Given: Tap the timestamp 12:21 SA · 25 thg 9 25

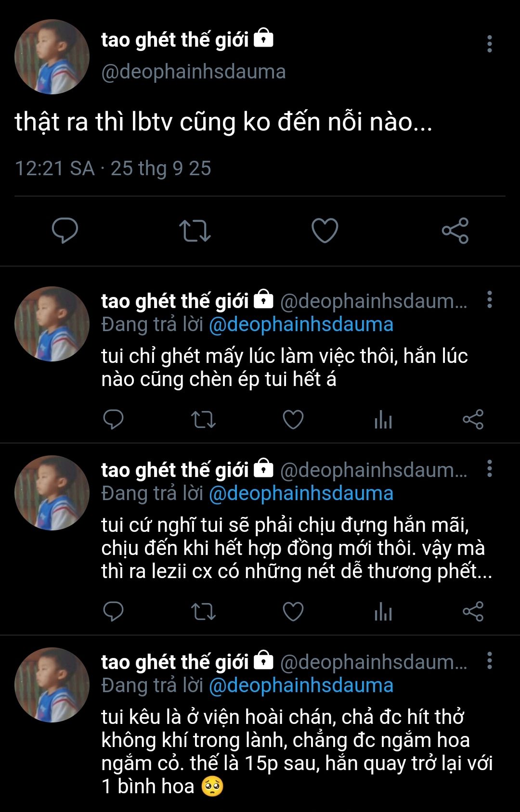Looking at the screenshot, I should (x=113, y=168).
